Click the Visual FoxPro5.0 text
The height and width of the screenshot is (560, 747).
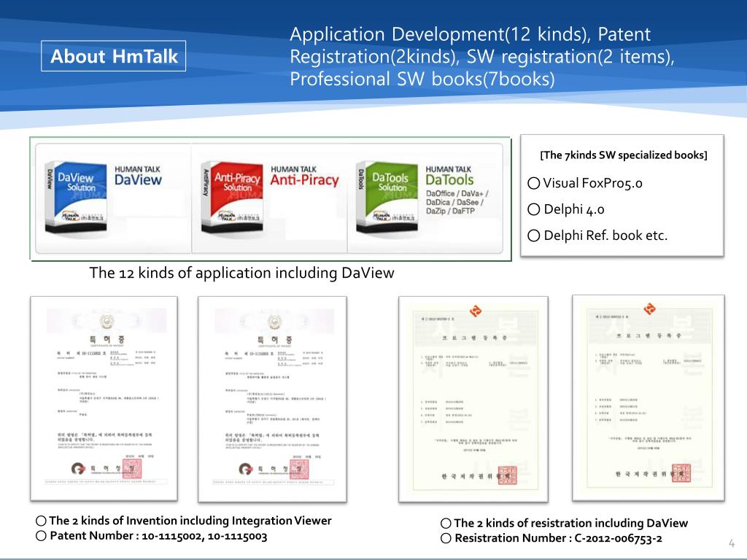(592, 183)
